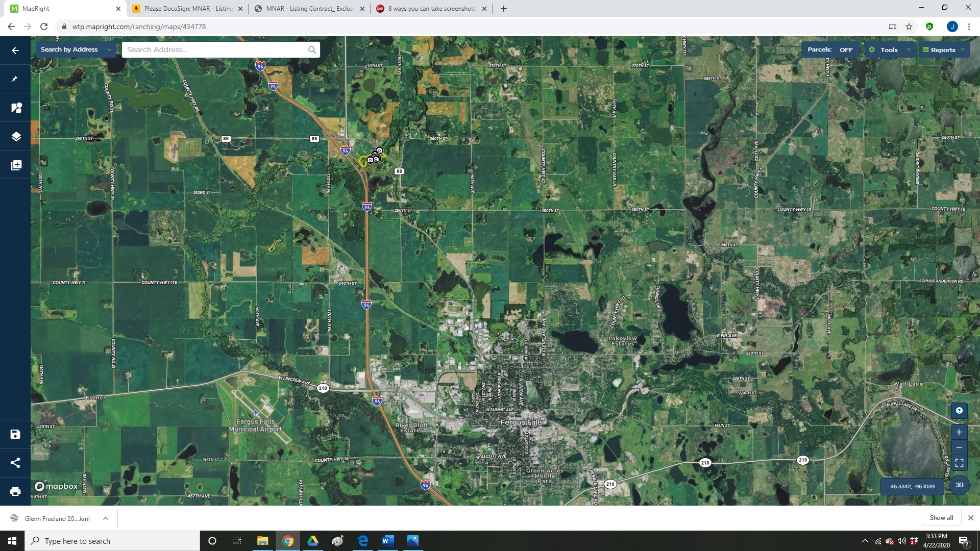This screenshot has height=551, width=980.
Task: Expand the Search by Address dropdown
Action: (x=75, y=49)
